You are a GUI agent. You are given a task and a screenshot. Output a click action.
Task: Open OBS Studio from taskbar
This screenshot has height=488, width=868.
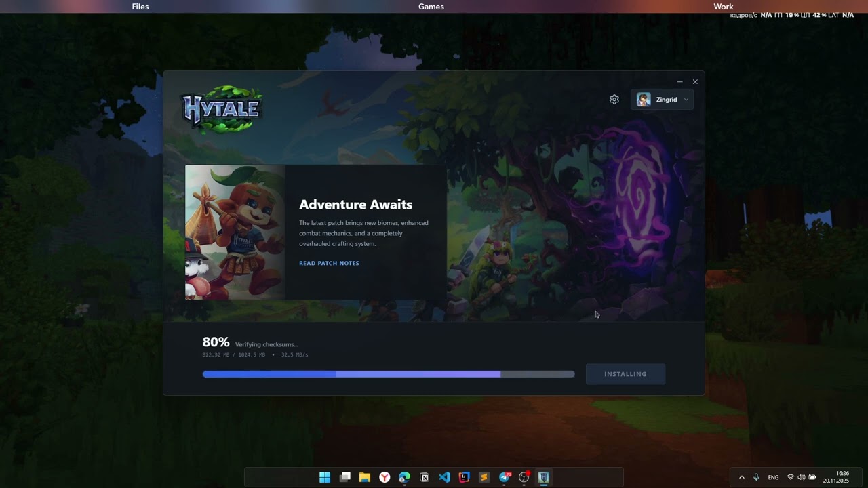point(524,477)
